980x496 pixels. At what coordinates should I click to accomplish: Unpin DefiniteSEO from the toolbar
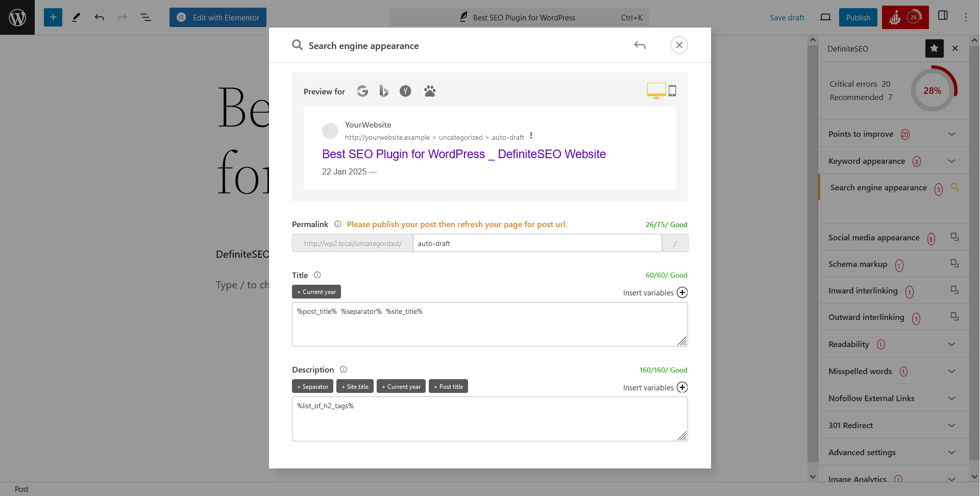935,48
